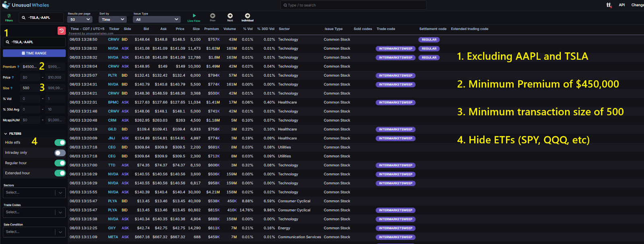Click the Time - CDT / UTC+5 column header
The width and height of the screenshot is (644, 244).
click(87, 29)
